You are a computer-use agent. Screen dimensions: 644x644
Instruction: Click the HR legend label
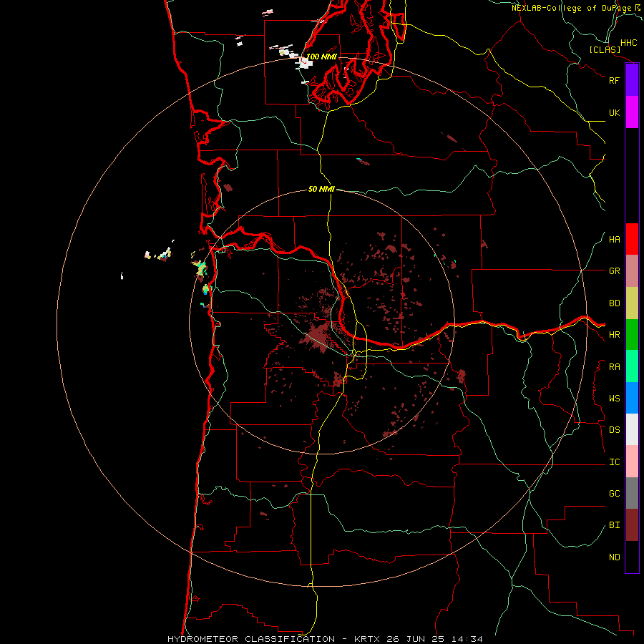pyautogui.click(x=614, y=335)
